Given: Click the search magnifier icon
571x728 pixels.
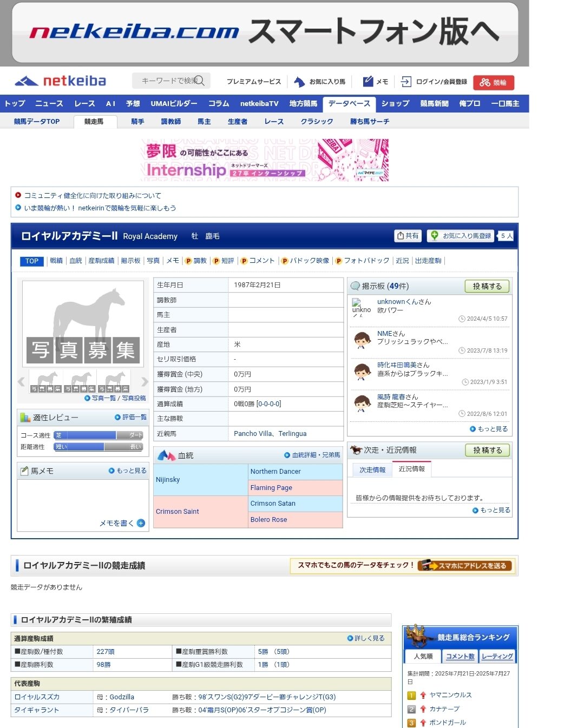Looking at the screenshot, I should point(199,81).
